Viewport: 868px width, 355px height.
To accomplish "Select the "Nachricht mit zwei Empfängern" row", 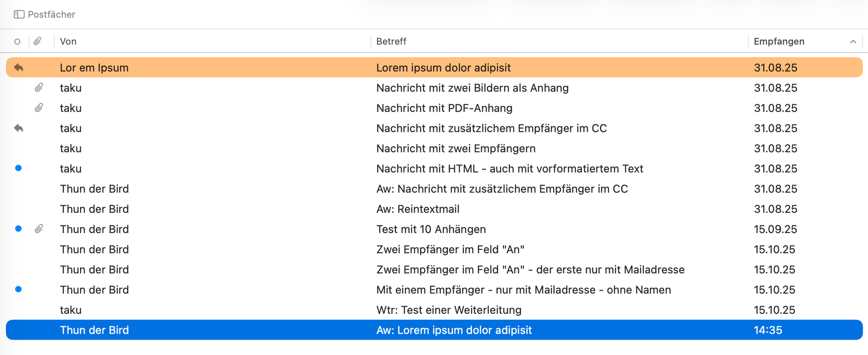I will click(456, 149).
